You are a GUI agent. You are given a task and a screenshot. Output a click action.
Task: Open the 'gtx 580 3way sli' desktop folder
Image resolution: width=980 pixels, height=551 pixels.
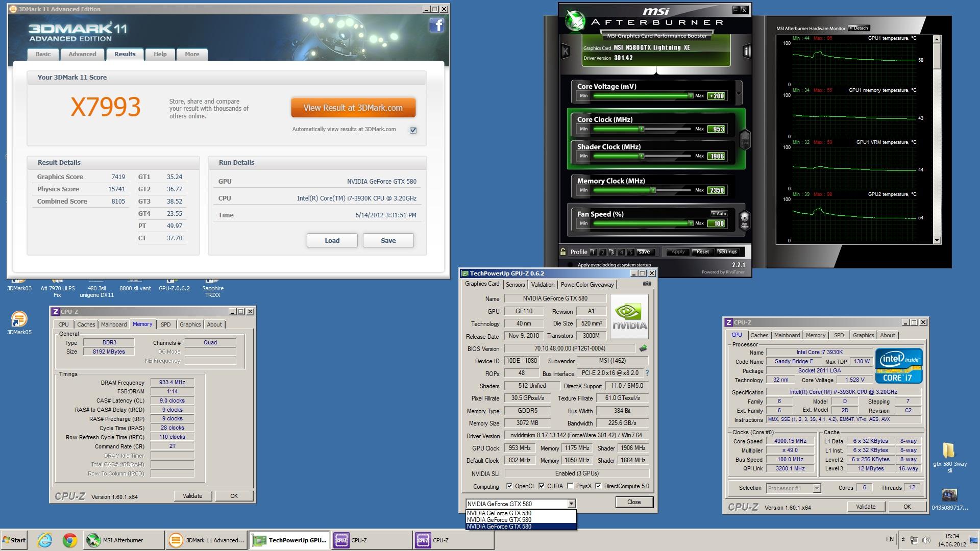pos(949,458)
